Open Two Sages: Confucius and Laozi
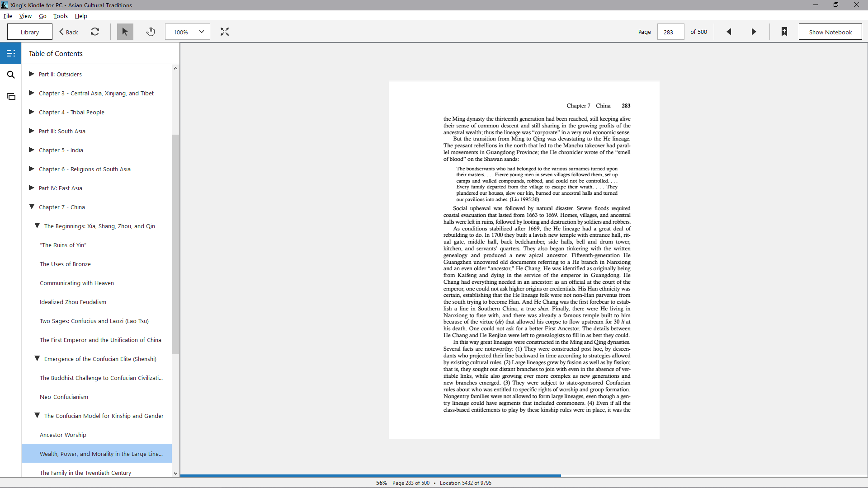 (x=94, y=321)
